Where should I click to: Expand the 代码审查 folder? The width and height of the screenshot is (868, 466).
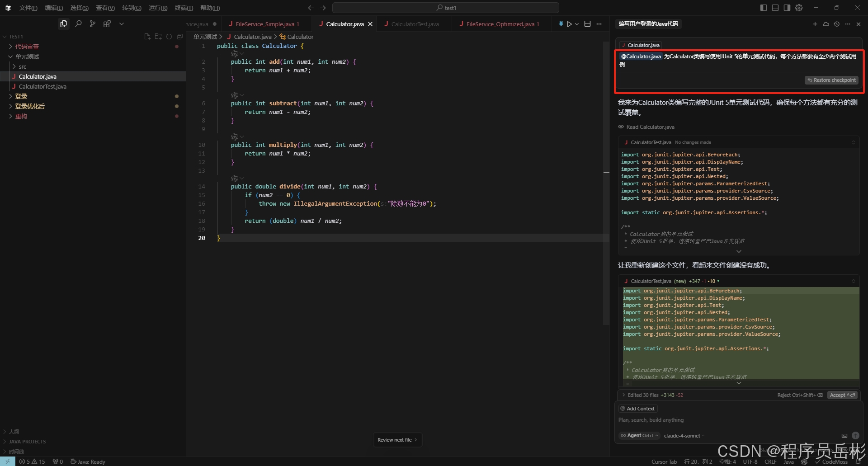tap(27, 47)
